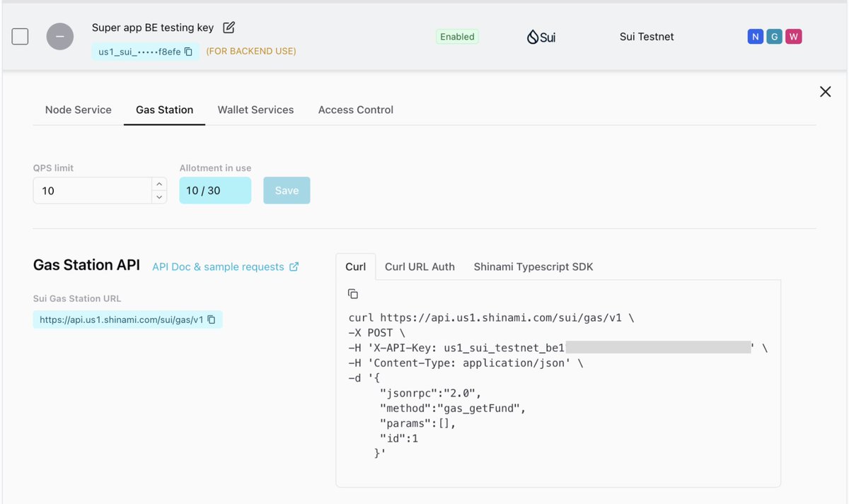
Task: Close the key details panel
Action: coord(825,91)
